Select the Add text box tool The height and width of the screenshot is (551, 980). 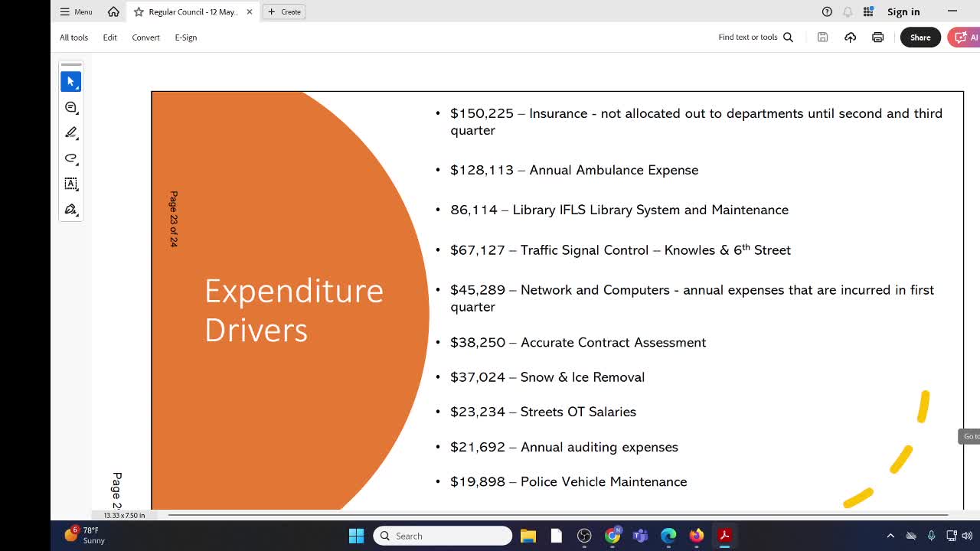coord(70,184)
